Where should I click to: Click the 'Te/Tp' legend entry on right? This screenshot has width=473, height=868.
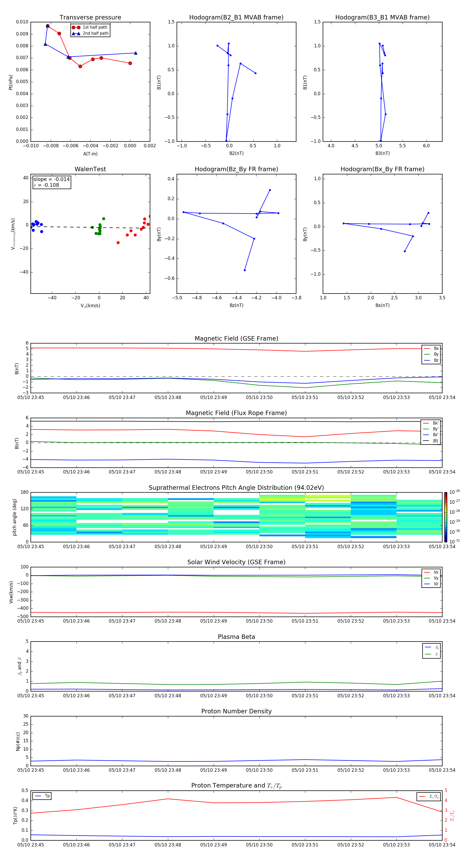(429, 796)
